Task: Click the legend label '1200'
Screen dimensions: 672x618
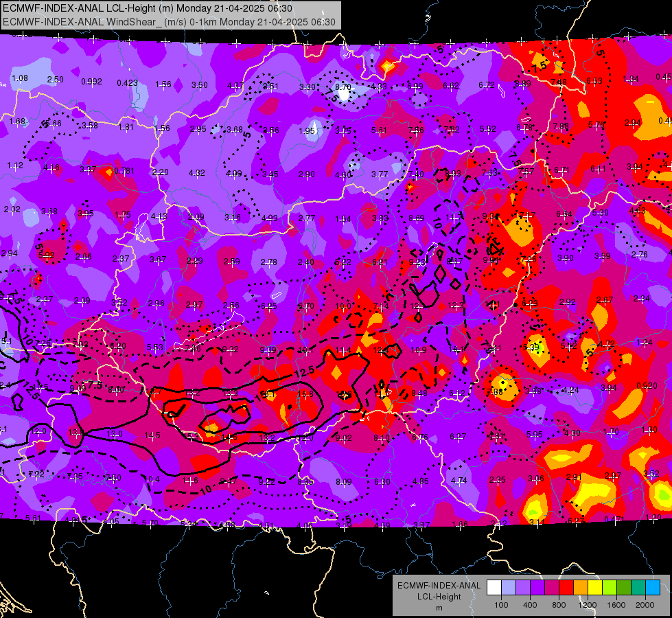Action: pos(588,605)
